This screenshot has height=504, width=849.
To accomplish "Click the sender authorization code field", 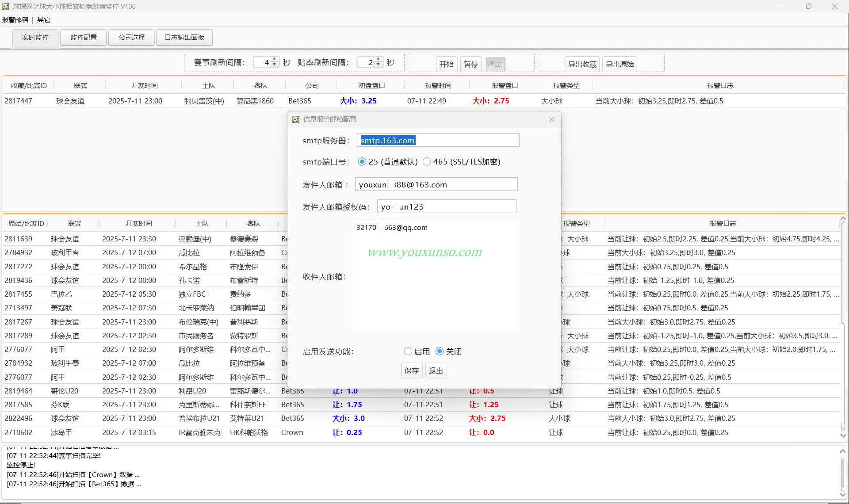I will click(447, 206).
